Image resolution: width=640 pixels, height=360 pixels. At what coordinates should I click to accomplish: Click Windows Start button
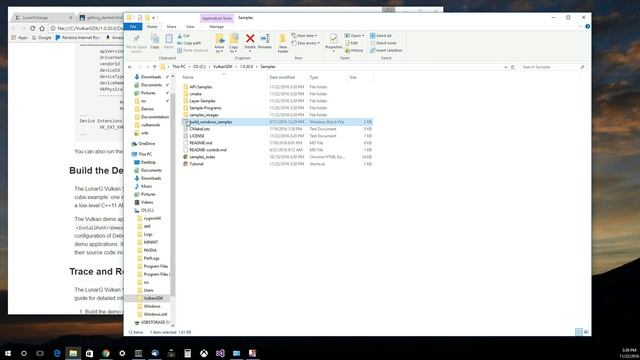pyautogui.click(x=8, y=353)
